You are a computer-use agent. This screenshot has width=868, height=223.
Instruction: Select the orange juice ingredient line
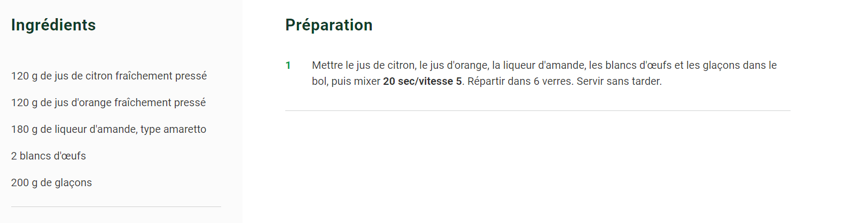108,102
